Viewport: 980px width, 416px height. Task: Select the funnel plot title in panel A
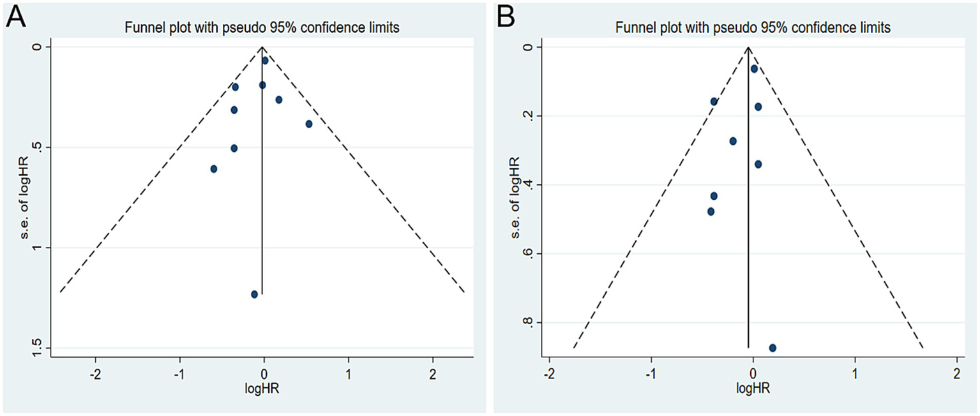263,28
